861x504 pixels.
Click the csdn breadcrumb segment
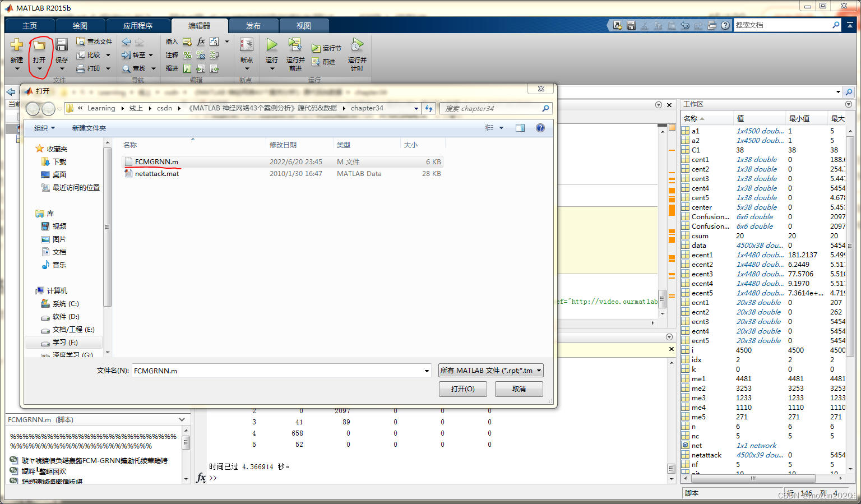coord(164,108)
